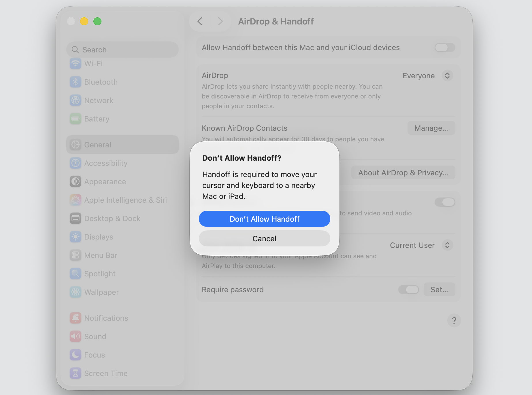
Task: Select the Displays sun icon
Action: click(x=76, y=237)
